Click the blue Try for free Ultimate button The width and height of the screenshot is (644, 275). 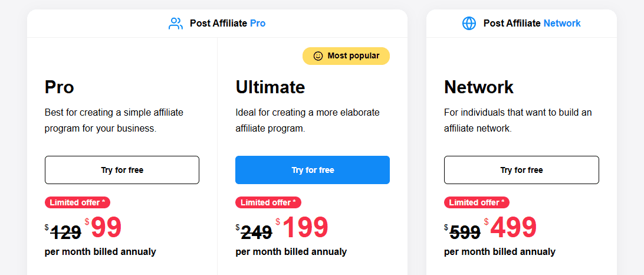313,170
